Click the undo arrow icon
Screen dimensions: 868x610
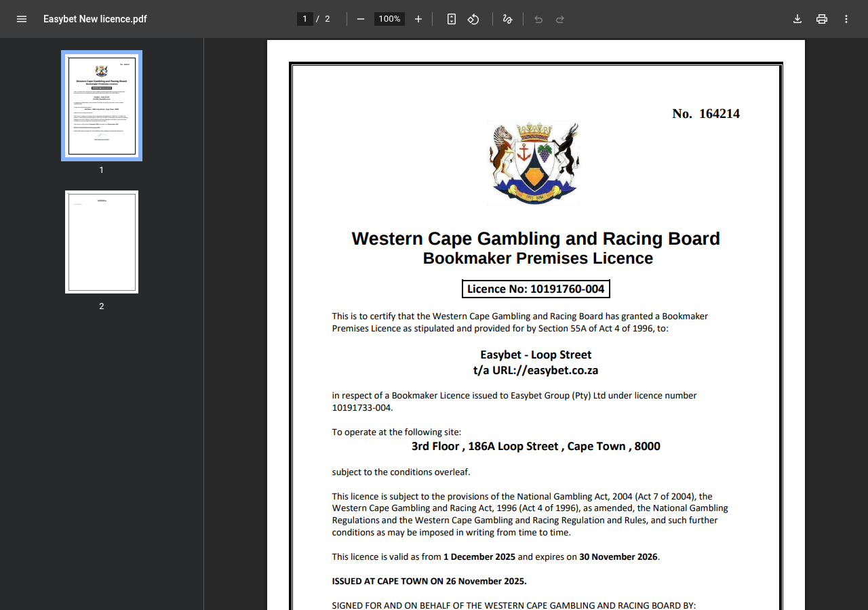538,19
